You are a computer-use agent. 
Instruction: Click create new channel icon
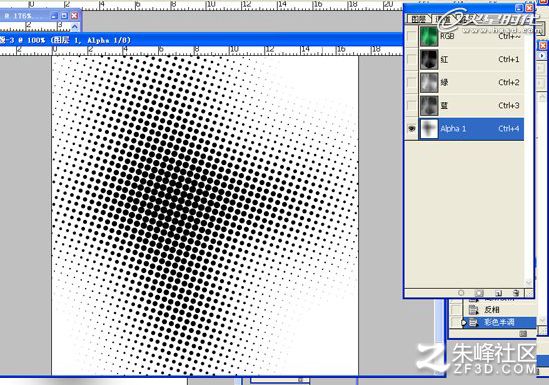pyautogui.click(x=499, y=293)
